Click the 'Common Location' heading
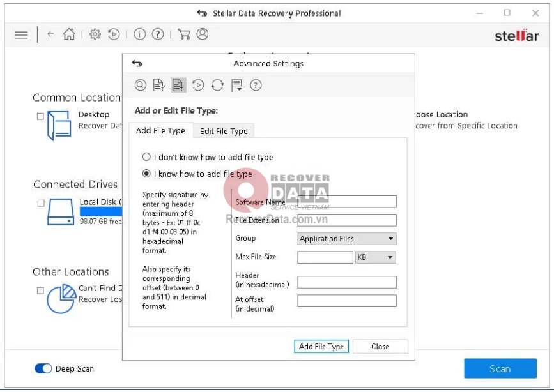Image resolution: width=554 pixels, height=392 pixels. (77, 98)
